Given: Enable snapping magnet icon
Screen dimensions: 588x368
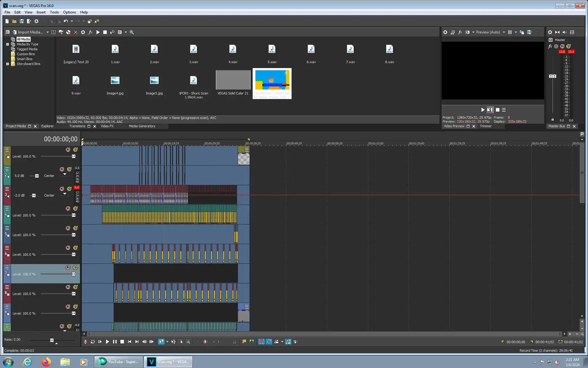Looking at the screenshot, I should point(261,342).
